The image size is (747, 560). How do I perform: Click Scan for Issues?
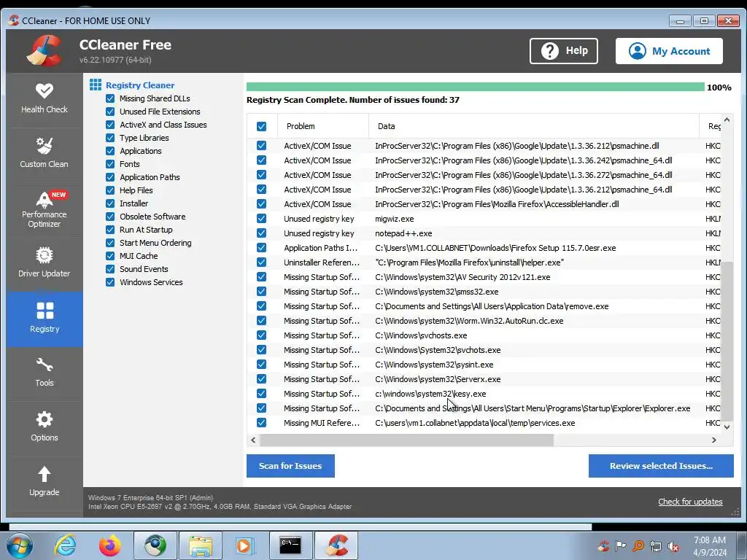coord(290,466)
